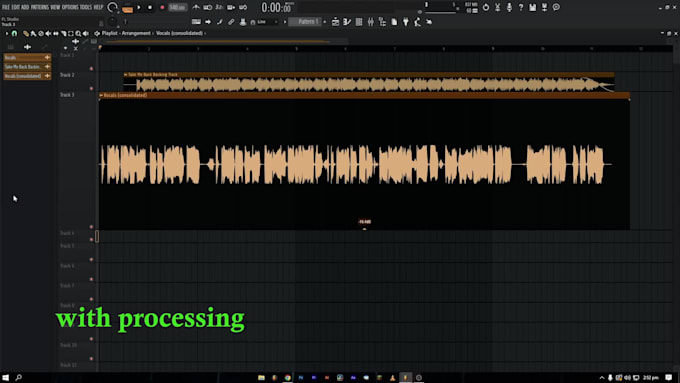
Task: Open the TOOLS menu
Action: (85, 7)
